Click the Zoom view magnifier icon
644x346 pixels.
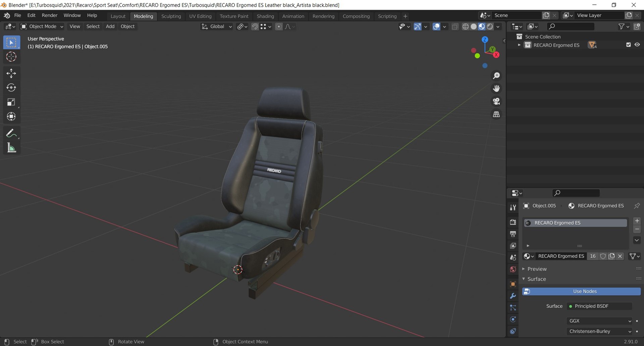click(496, 76)
